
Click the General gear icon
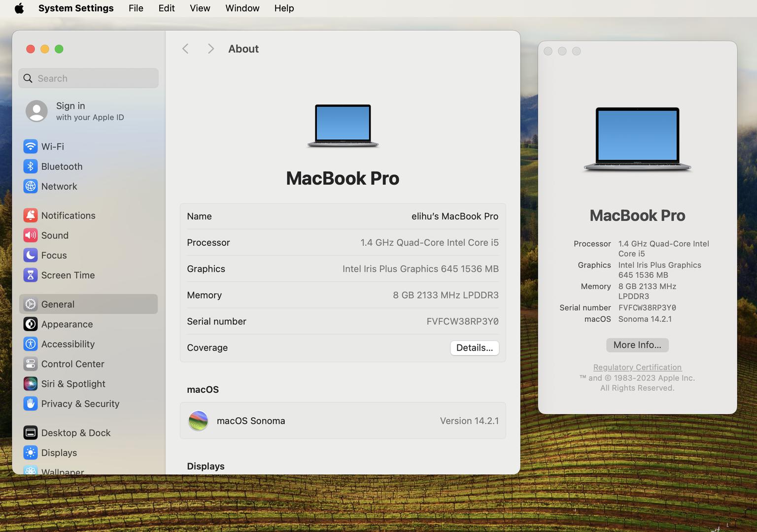point(30,304)
